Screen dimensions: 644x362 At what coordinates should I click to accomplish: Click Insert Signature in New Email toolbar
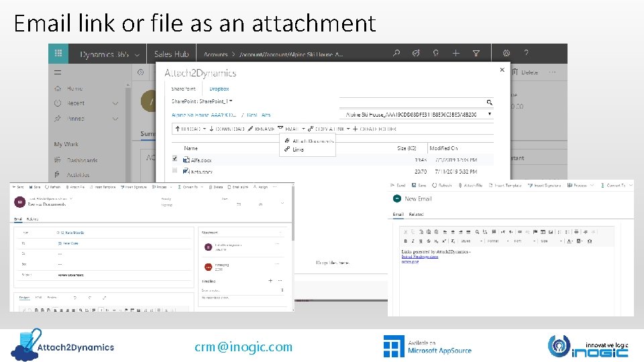tap(544, 185)
